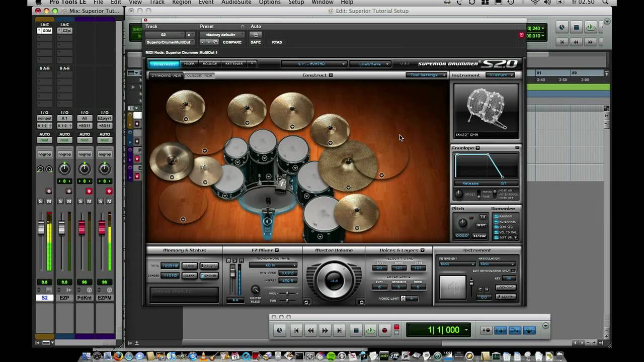This screenshot has width=644, height=362.
Task: Open the Load/Save dropdown
Action: [x=370, y=64]
